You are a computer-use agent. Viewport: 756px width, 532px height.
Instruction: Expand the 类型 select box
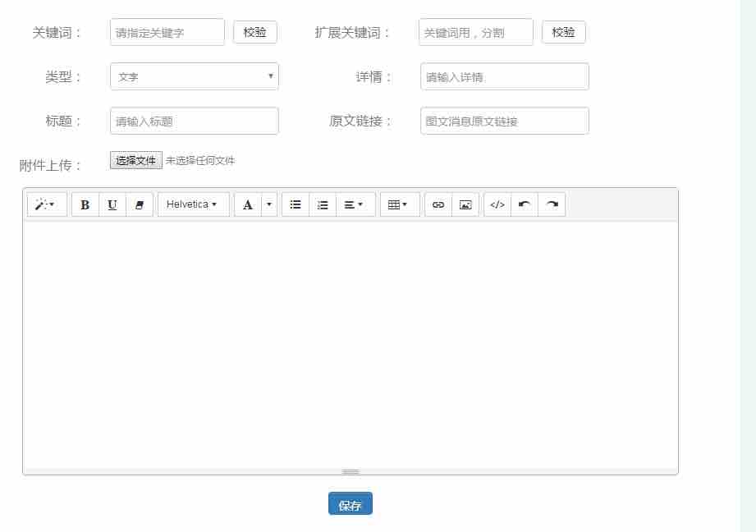click(x=195, y=76)
